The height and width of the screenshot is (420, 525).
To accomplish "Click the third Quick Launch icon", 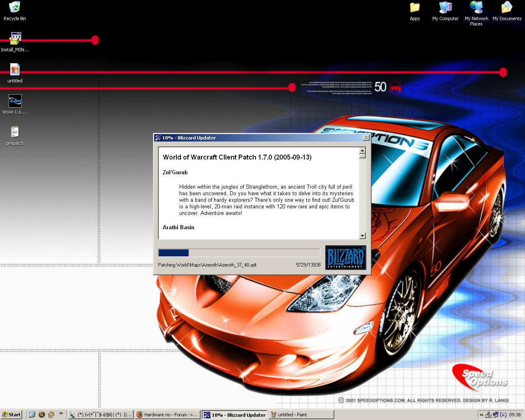I will [51, 415].
